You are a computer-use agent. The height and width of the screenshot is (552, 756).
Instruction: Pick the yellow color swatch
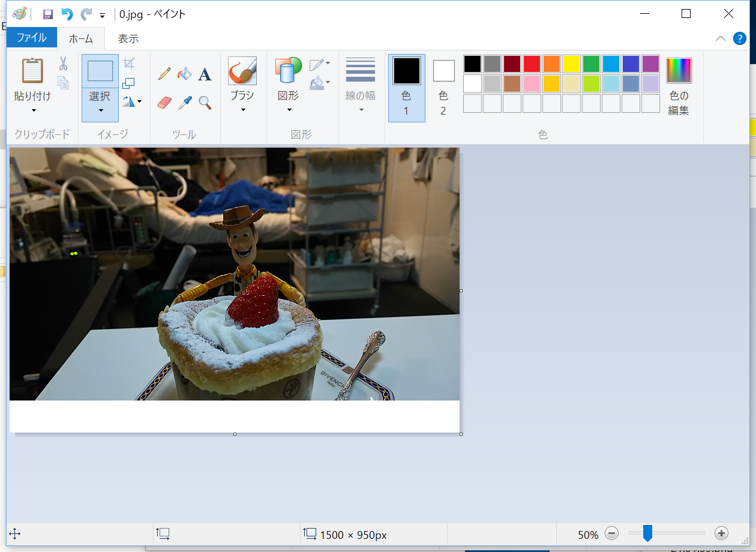click(x=572, y=64)
